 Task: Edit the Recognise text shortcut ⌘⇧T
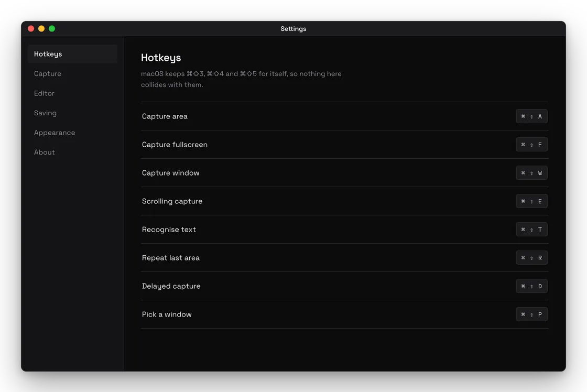tap(531, 230)
